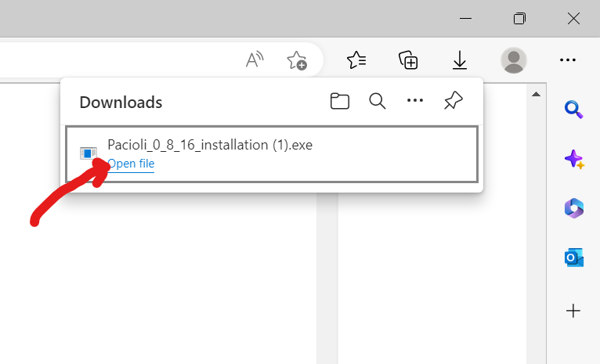Add this page to favorites star icon
600x364 pixels.
coord(297,60)
